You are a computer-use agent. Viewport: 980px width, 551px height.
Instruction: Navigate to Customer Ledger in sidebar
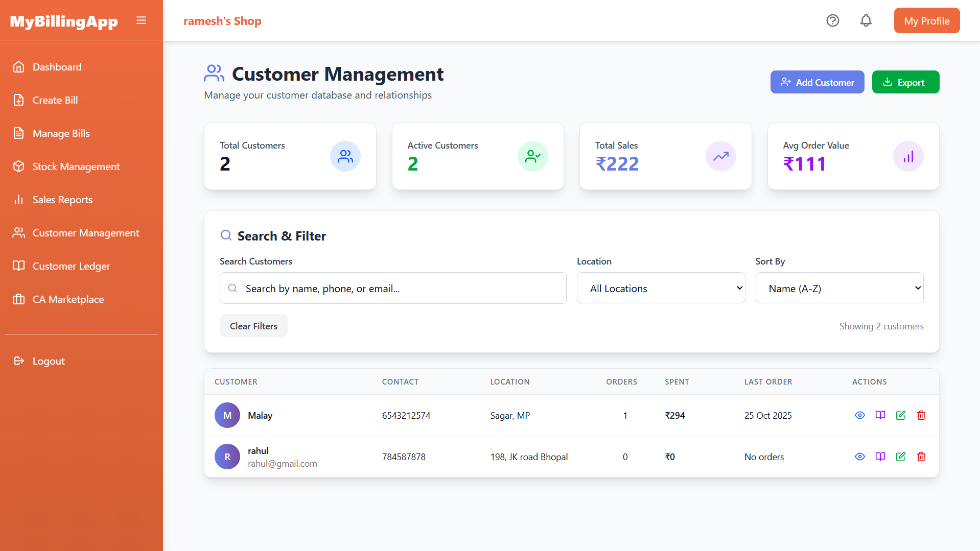pyautogui.click(x=71, y=266)
